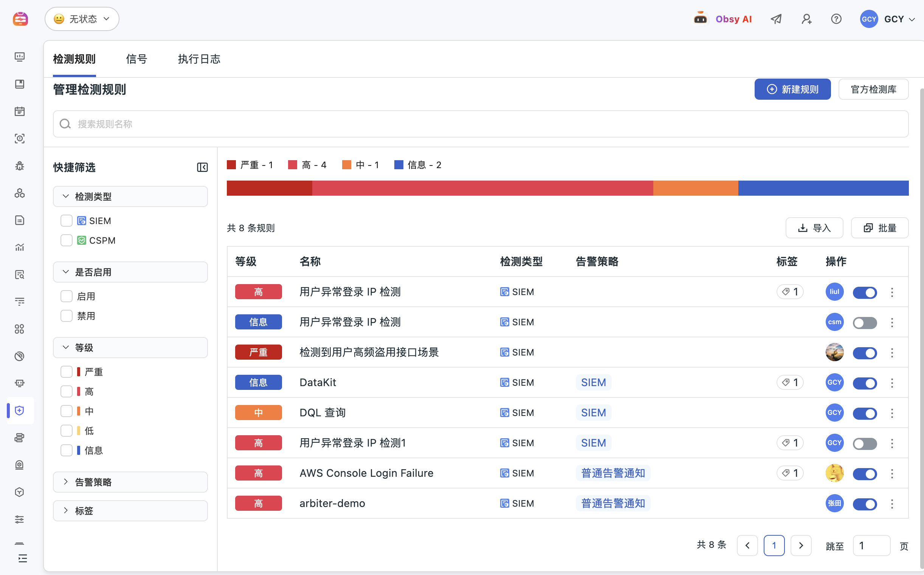Click the dark red 严重 bar segment
The width and height of the screenshot is (924, 575).
270,188
